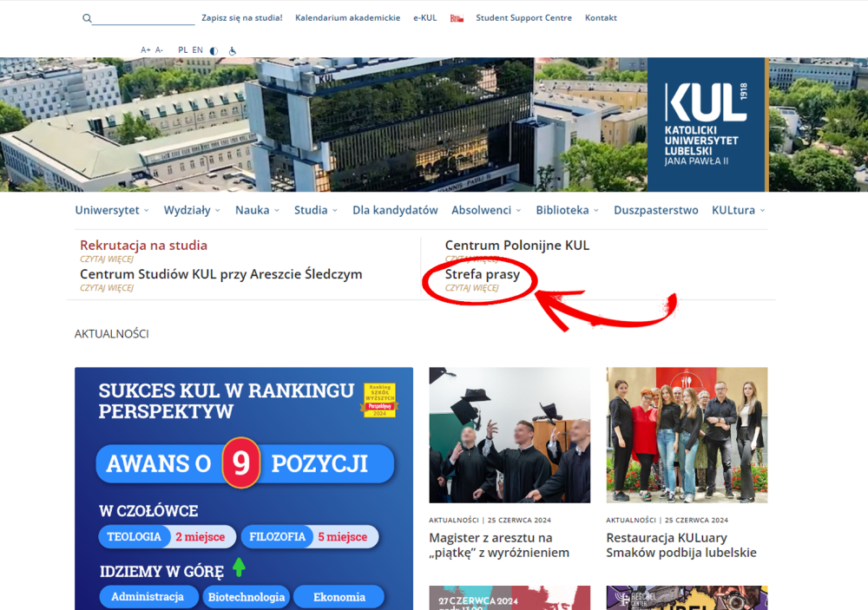Open the Perspektyw ranking success banner
868x610 pixels.
(x=243, y=488)
